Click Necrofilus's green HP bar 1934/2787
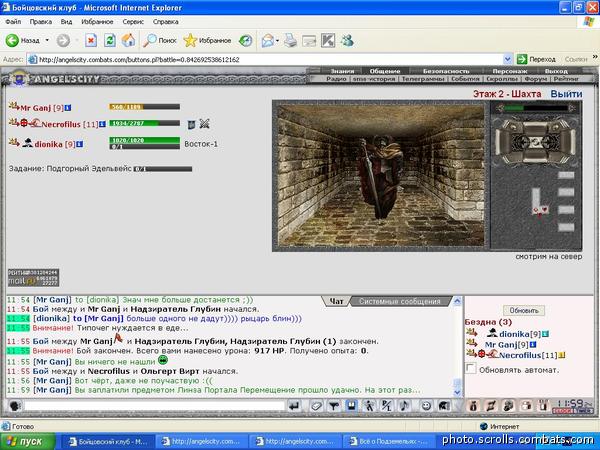Screen dimensions: 600x450 click(x=144, y=123)
